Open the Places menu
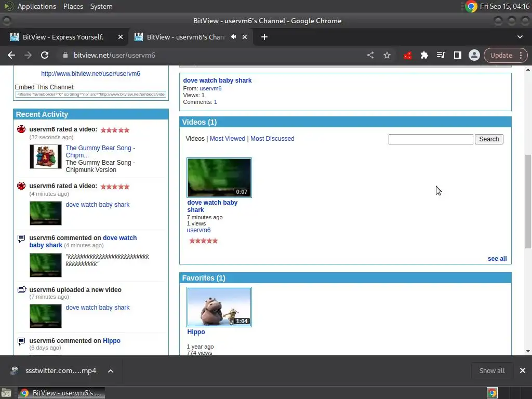Screen dimensions: 532x399 [x=73, y=6]
